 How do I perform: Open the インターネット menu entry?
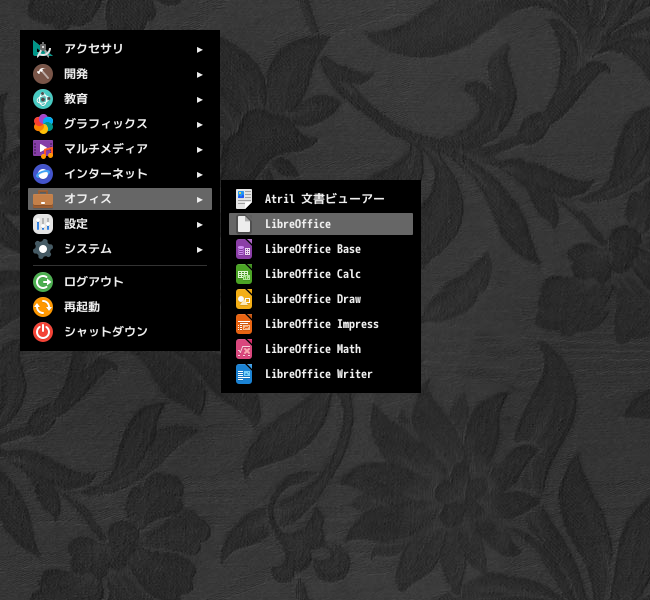click(120, 174)
